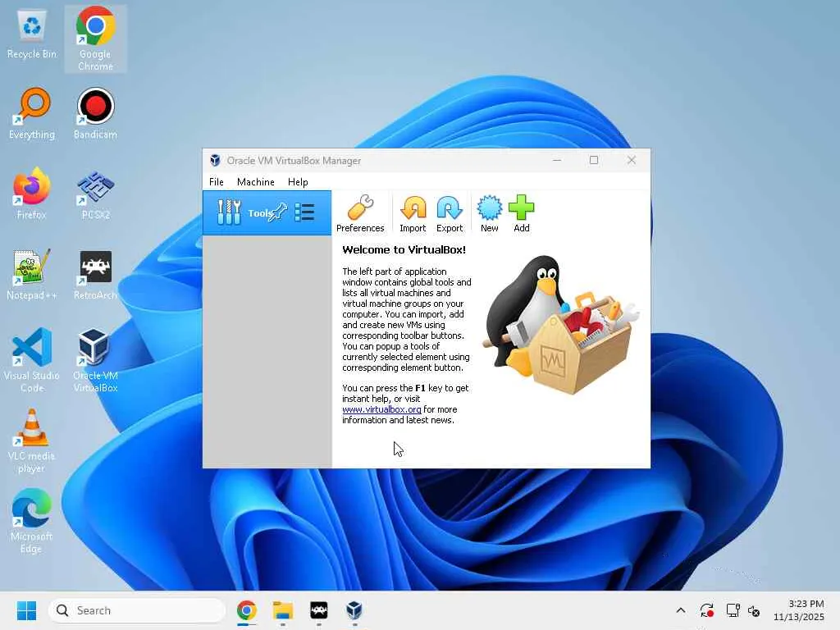840x630 pixels.
Task: Follow the www.virtualbox.org link
Action: [381, 409]
